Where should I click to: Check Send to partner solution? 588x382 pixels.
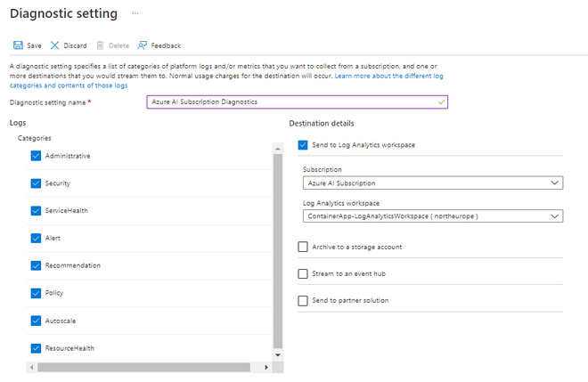coord(304,301)
